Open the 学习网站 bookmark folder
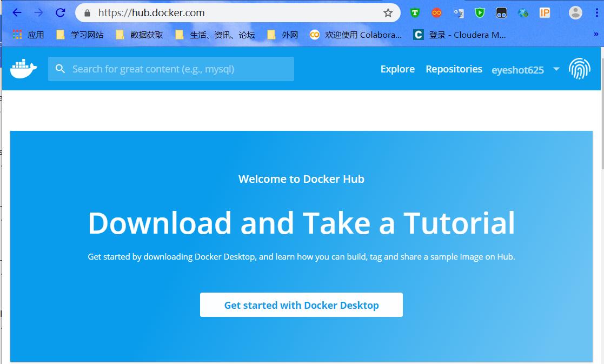The width and height of the screenshot is (604, 364). point(79,35)
